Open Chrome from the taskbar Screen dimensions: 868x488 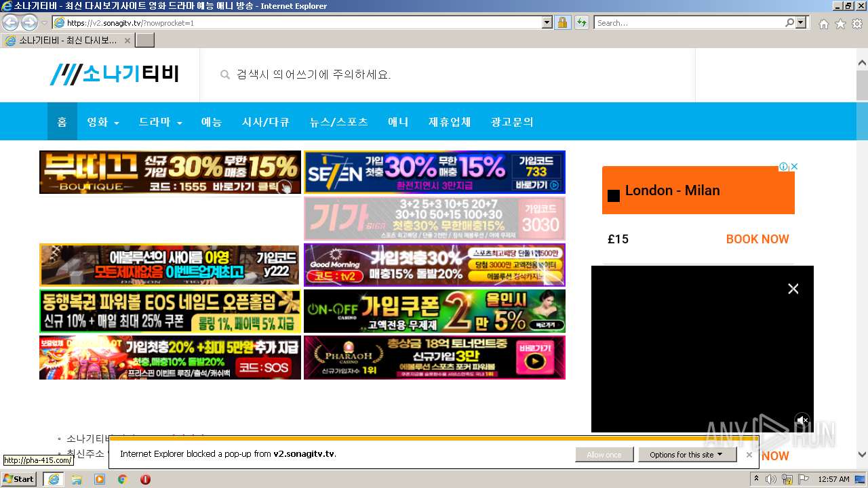pos(122,479)
